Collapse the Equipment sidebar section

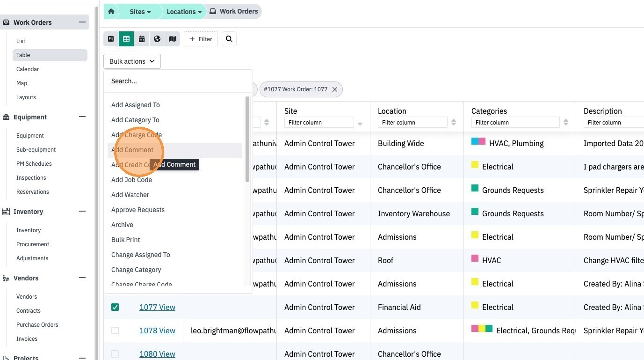[x=82, y=117]
